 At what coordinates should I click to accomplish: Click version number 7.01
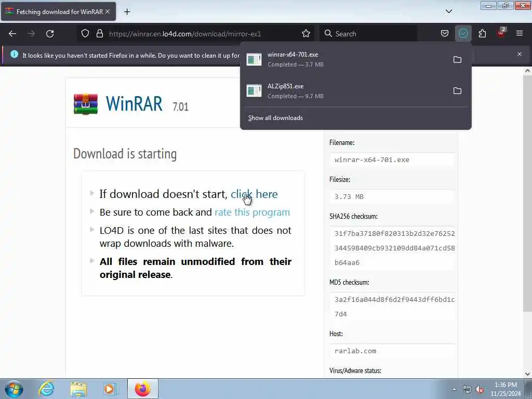[x=180, y=107]
